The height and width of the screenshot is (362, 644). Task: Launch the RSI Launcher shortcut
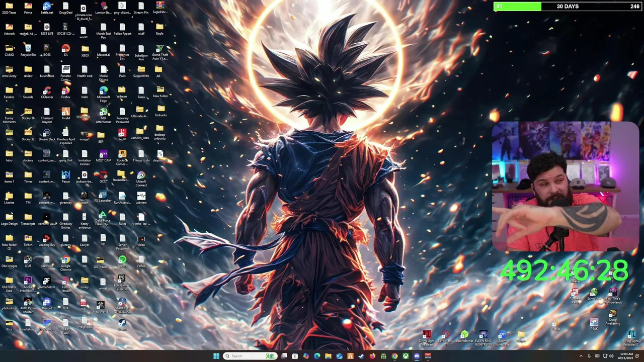pyautogui.click(x=103, y=196)
